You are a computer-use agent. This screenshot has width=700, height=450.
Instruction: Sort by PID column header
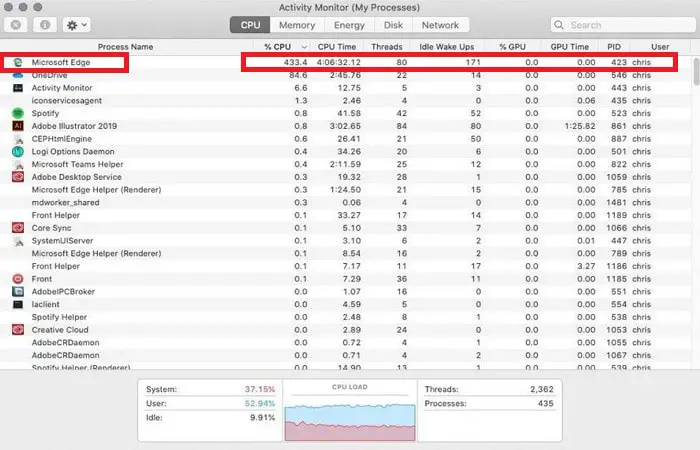pyautogui.click(x=614, y=46)
